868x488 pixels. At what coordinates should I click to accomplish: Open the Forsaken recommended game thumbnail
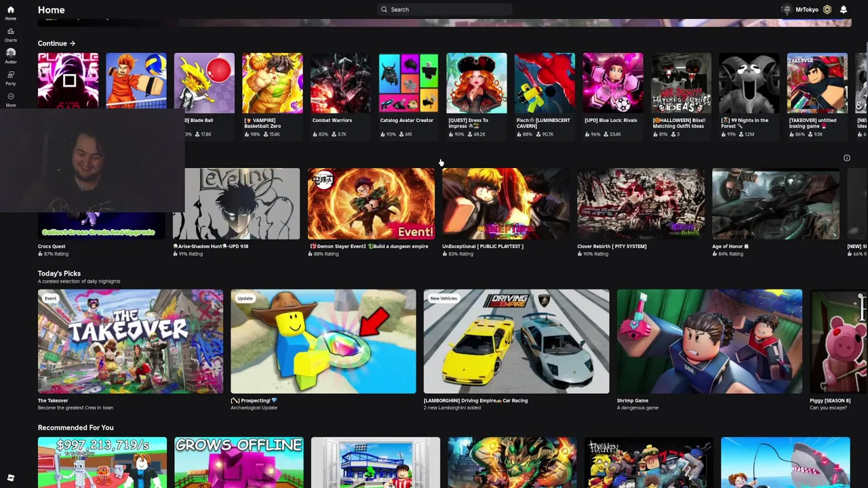649,462
